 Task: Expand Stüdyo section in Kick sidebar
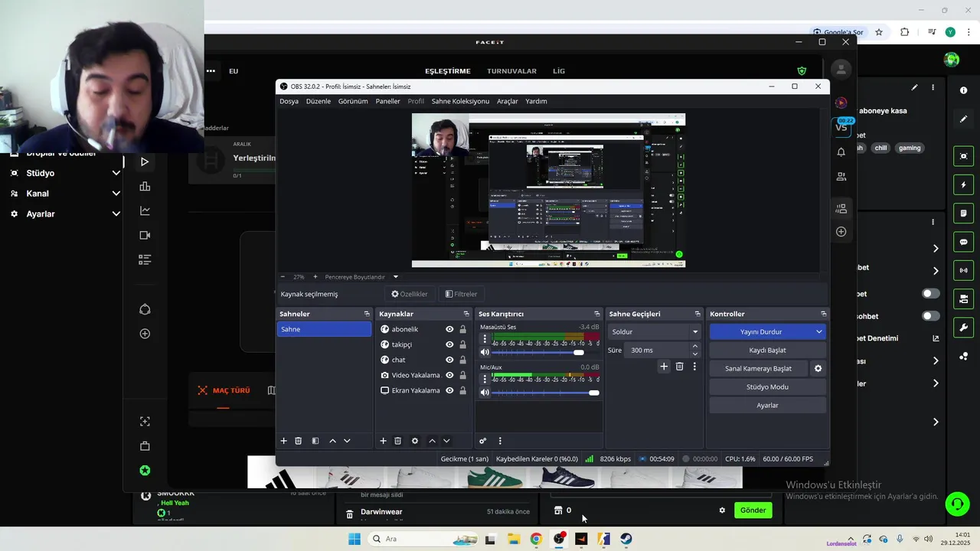116,173
